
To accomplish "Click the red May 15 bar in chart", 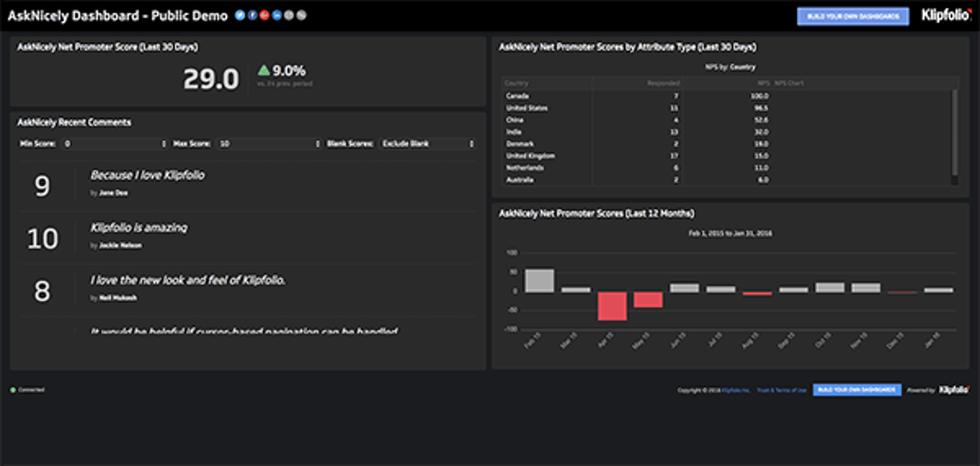I will coord(648,299).
